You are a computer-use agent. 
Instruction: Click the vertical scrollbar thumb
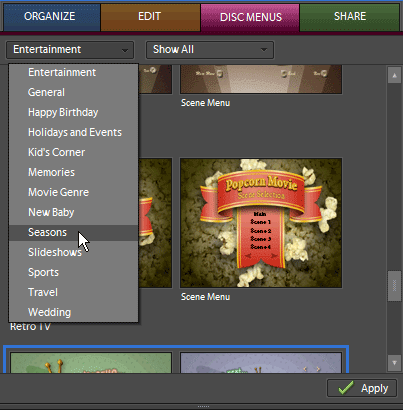coord(394,286)
